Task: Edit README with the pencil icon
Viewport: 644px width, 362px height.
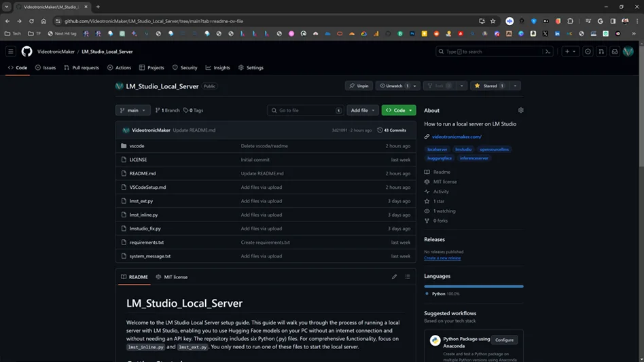Action: (394, 276)
